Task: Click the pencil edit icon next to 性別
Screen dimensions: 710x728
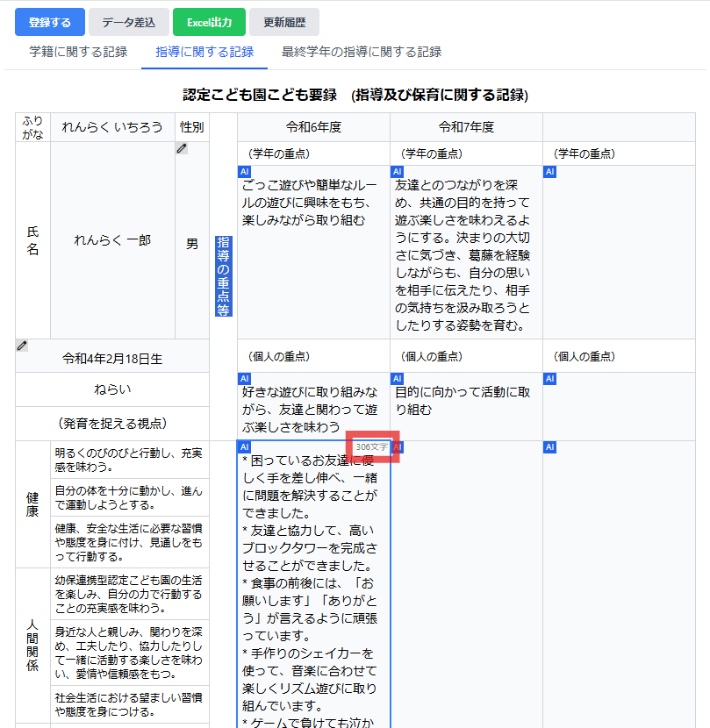Action: [x=182, y=148]
